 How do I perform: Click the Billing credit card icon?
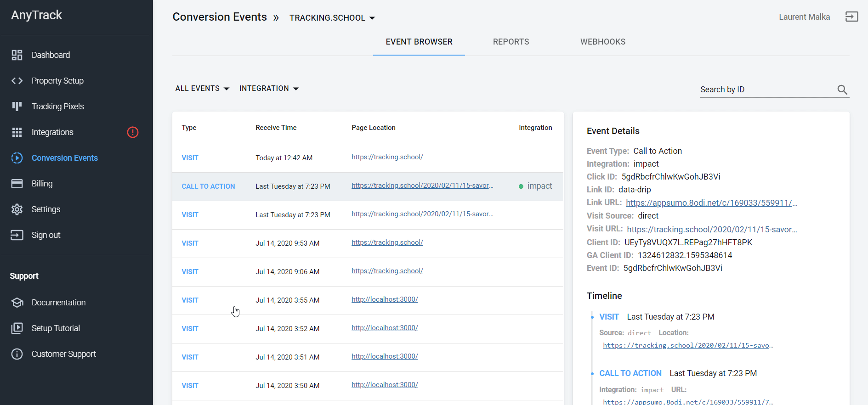[x=17, y=184]
